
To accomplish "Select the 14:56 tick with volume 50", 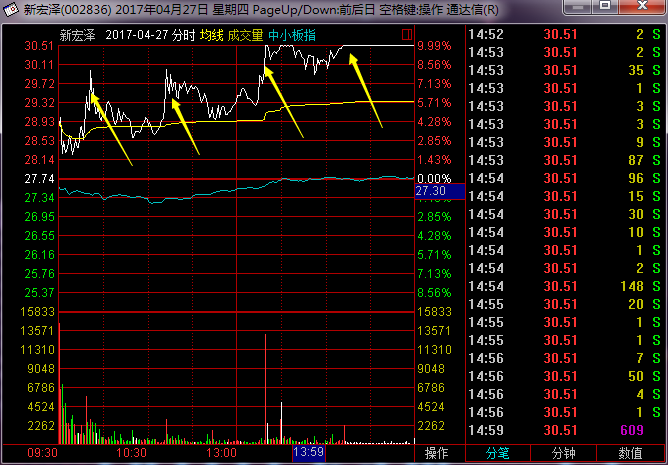I will tap(565, 376).
